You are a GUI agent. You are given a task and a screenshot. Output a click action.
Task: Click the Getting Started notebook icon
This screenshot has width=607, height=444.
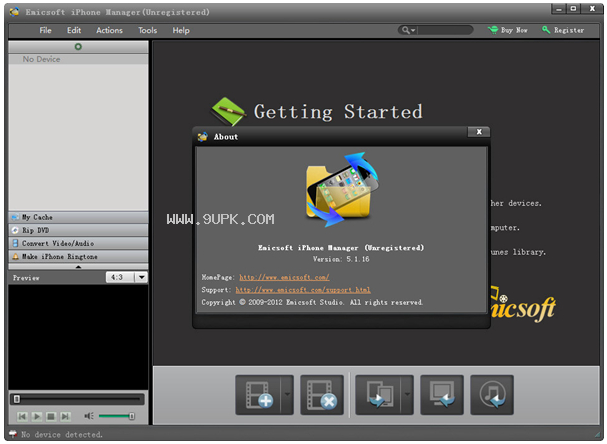(x=228, y=111)
